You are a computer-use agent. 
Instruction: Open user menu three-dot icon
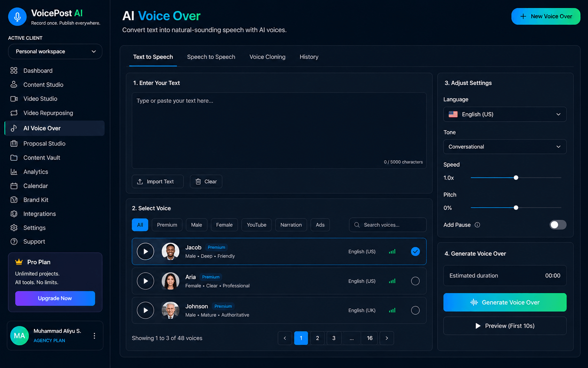95,336
